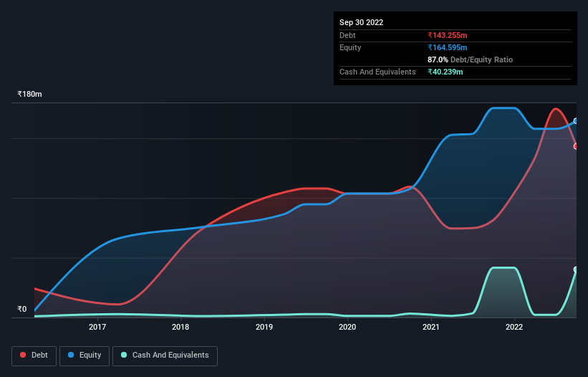Click the 2020 x-axis label
The width and height of the screenshot is (588, 377).
(347, 327)
